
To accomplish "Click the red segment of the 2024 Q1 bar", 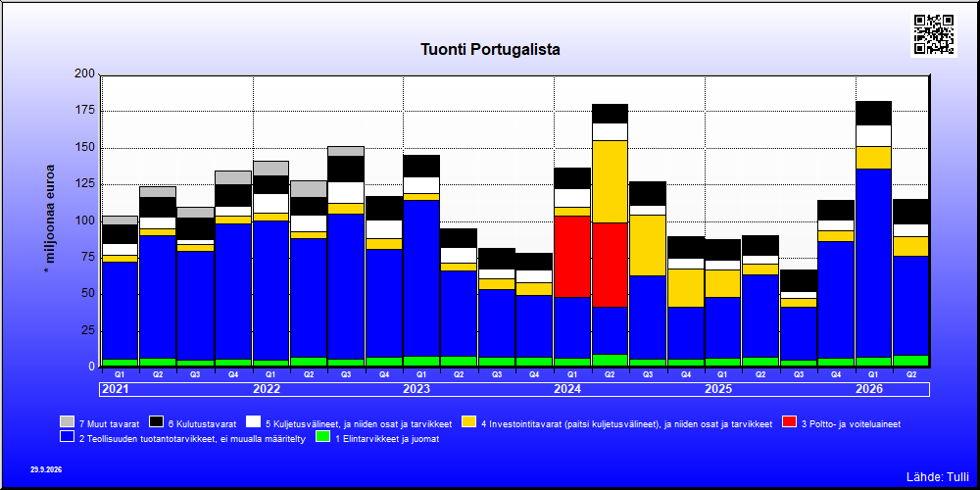I will (x=572, y=257).
